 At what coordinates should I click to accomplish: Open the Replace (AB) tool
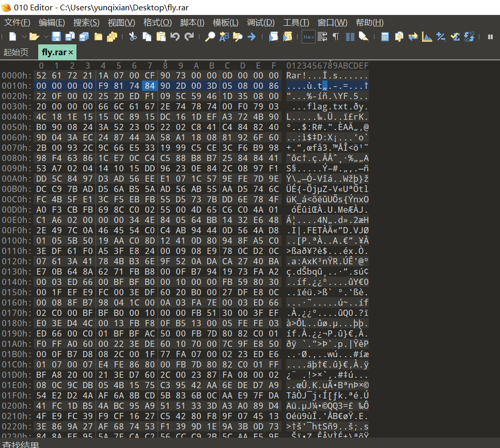224,37
